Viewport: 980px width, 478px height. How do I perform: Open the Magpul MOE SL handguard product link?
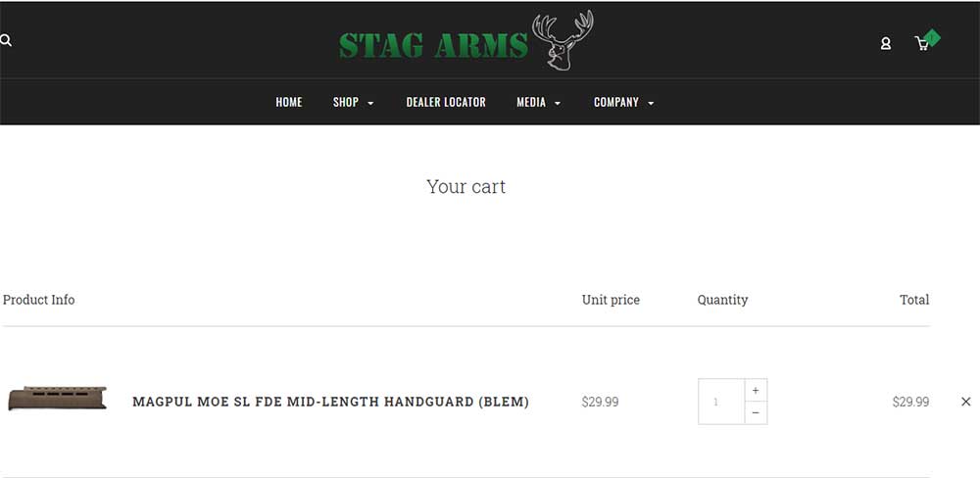click(x=330, y=402)
